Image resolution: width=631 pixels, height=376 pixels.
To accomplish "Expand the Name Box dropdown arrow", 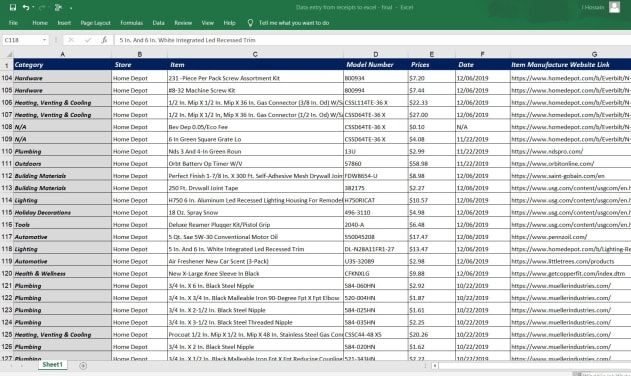I will [44, 40].
